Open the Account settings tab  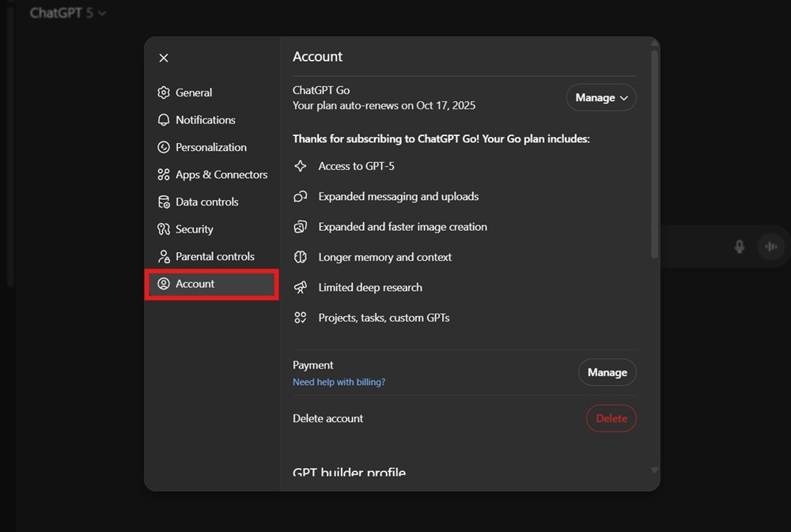click(211, 284)
